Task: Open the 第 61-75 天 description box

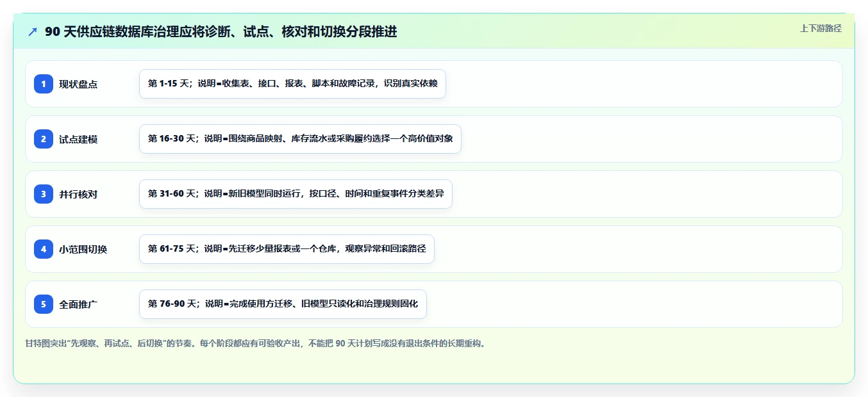Action: (x=287, y=249)
